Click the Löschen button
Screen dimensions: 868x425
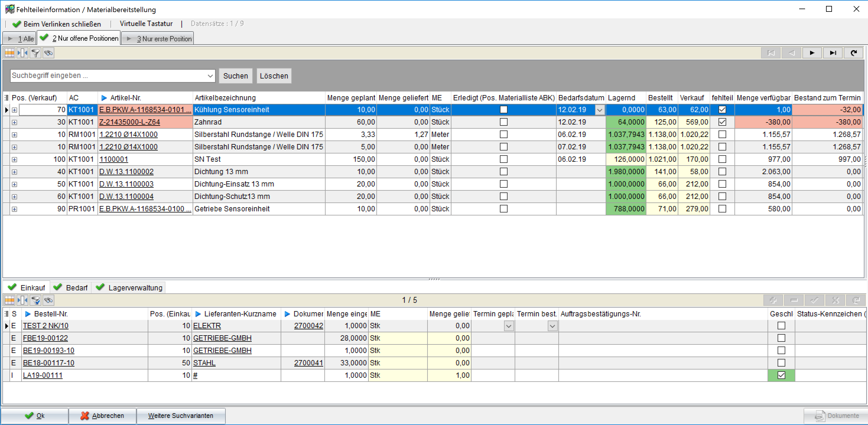coord(274,76)
